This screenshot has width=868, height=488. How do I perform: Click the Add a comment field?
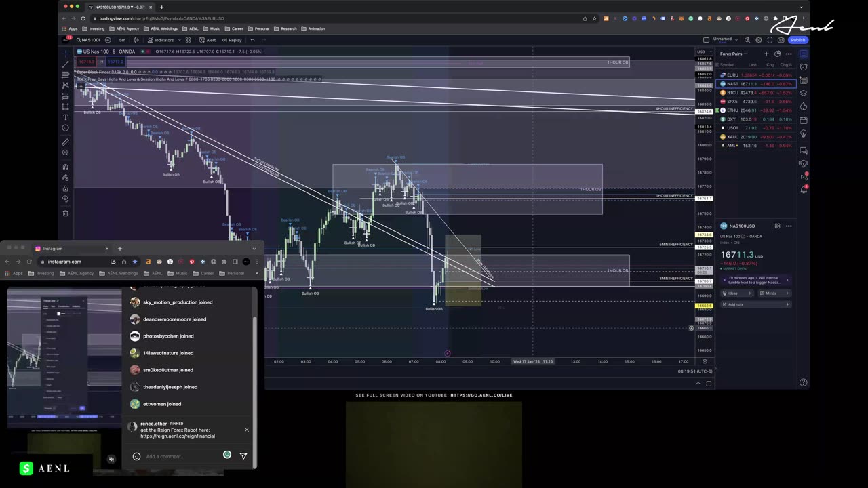[182, 456]
